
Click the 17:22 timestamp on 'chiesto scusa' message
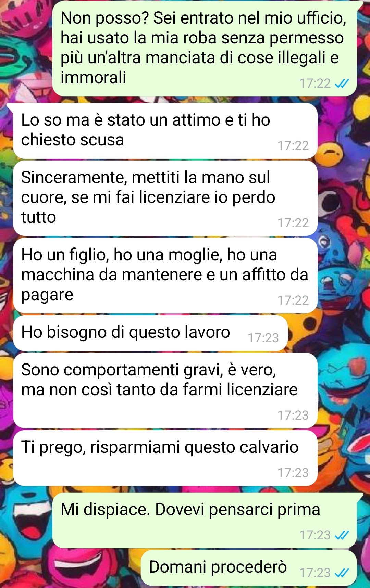293,146
